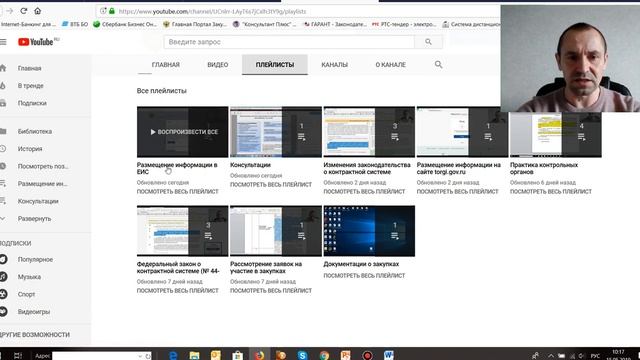Open Консультации playlist in the sidebar

pos(38,201)
